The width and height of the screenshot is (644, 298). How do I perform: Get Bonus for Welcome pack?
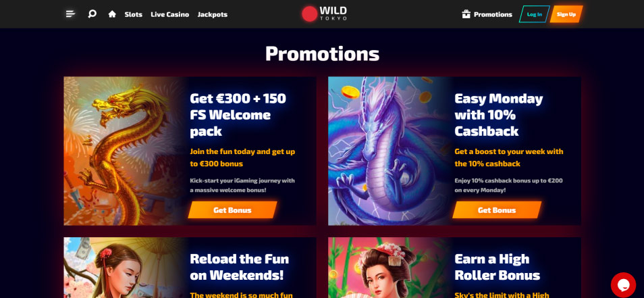pyautogui.click(x=232, y=210)
